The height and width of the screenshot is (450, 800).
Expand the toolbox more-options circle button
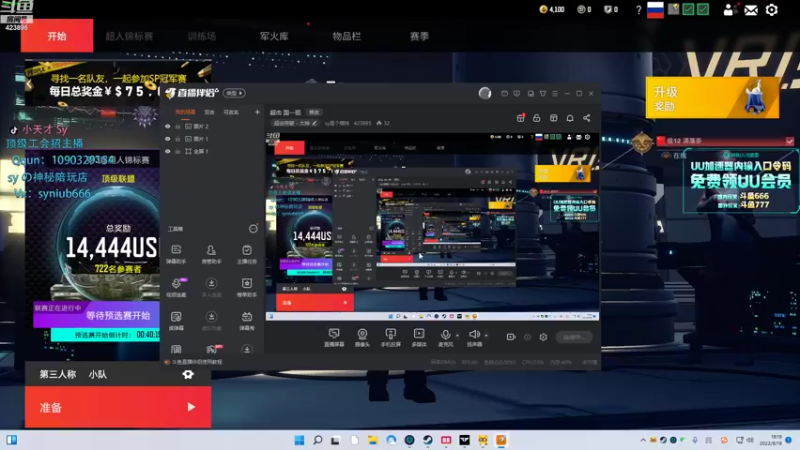pyautogui.click(x=253, y=229)
